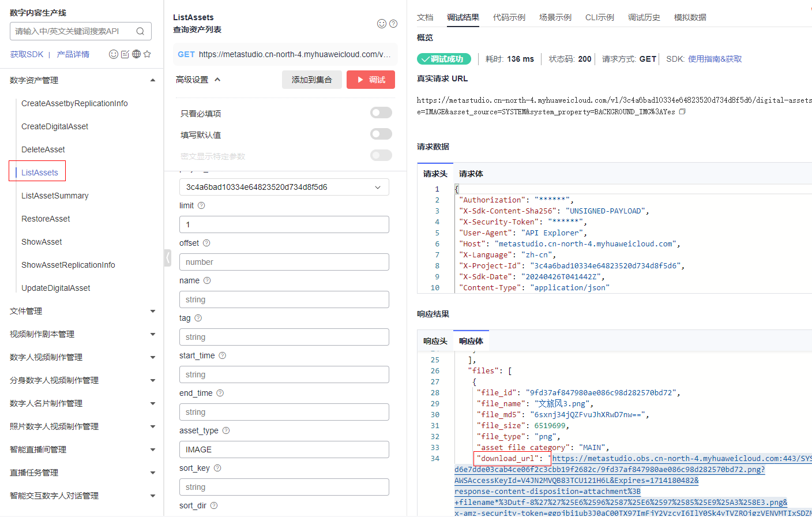Toggle the 密文显示特定参数 switch
Screen dimensions: 812x517
click(x=381, y=156)
